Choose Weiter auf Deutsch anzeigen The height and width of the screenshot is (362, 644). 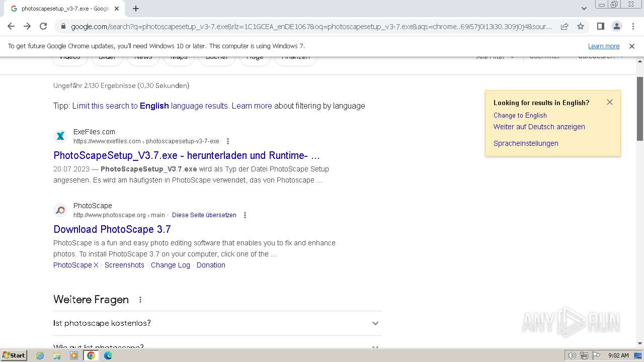click(x=539, y=127)
